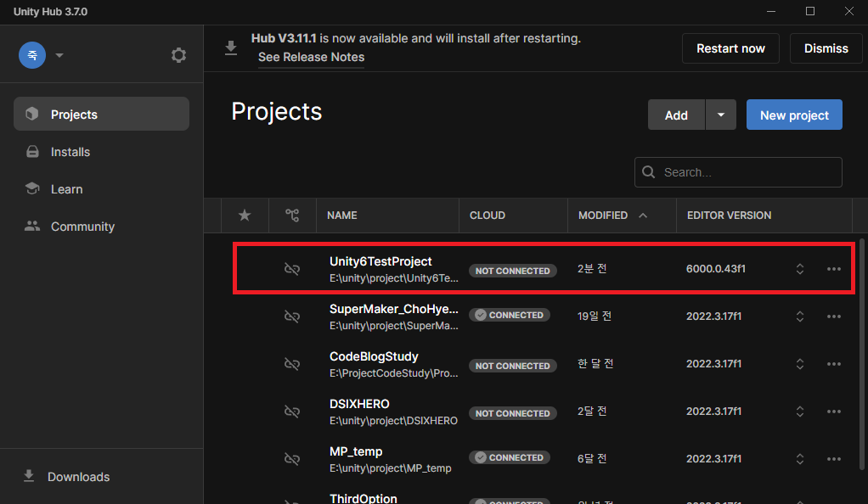Open the CodeBlogStudy project
868x504 pixels.
point(374,356)
